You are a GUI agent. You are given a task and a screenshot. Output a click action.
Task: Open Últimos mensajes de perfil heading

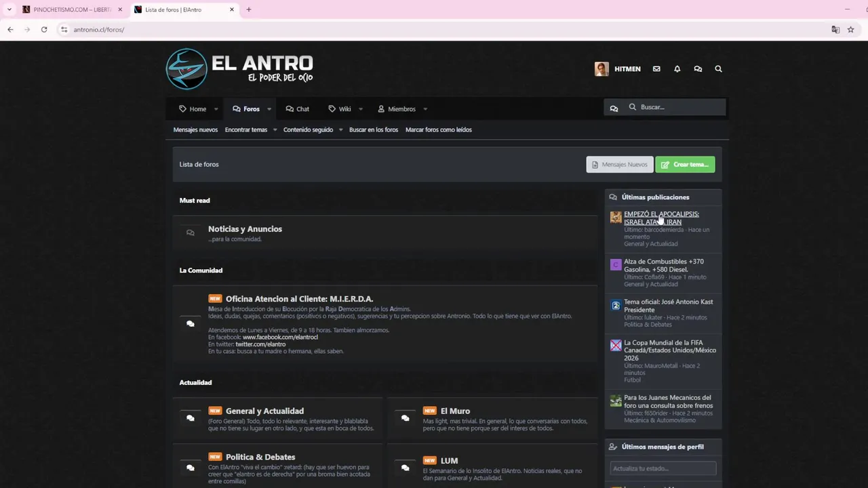663,447
